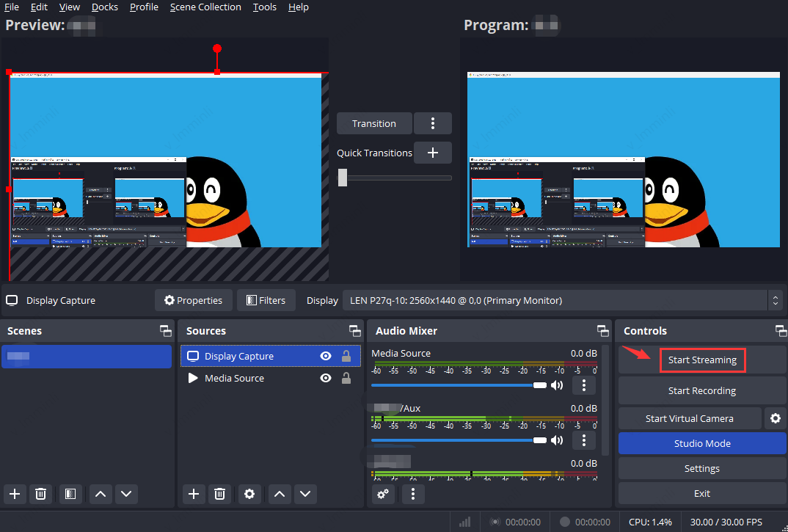
Task: Click the transition T-bar slider handle
Action: click(343, 178)
